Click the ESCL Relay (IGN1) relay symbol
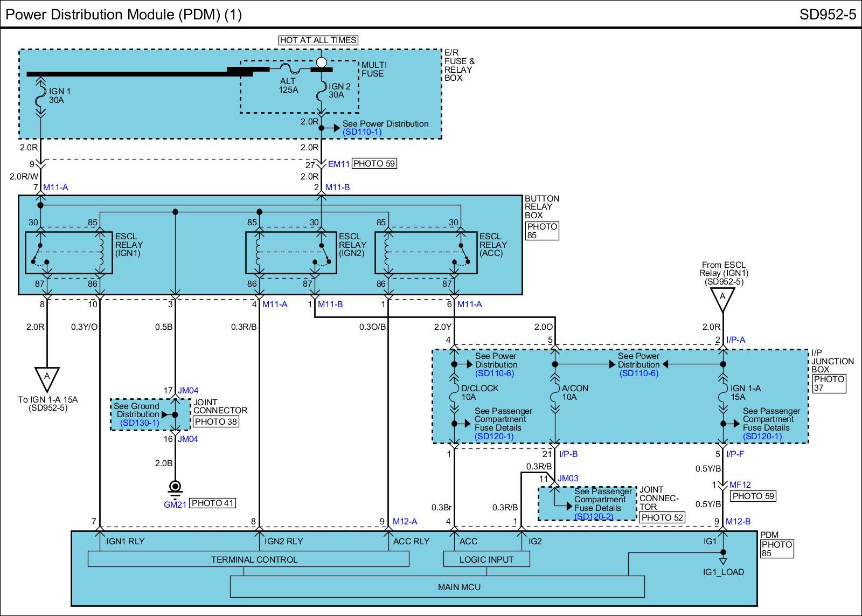The image size is (862, 616). (x=69, y=253)
